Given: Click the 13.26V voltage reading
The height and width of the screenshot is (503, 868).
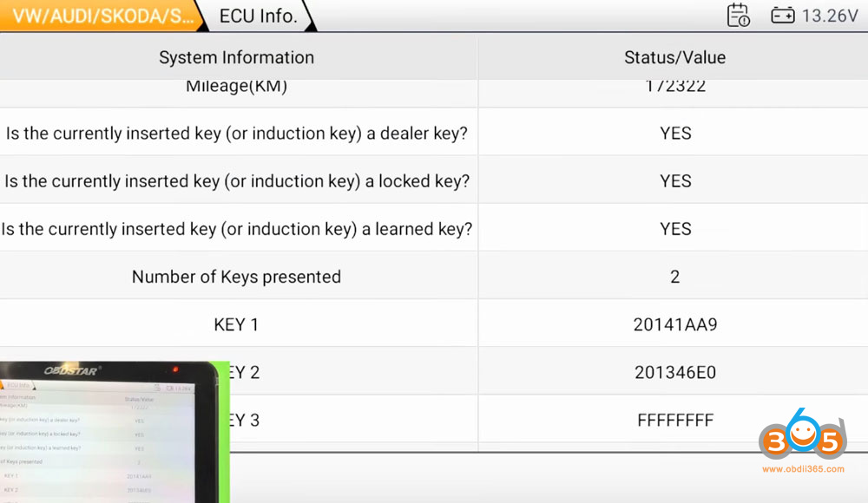Looking at the screenshot, I should tap(830, 16).
